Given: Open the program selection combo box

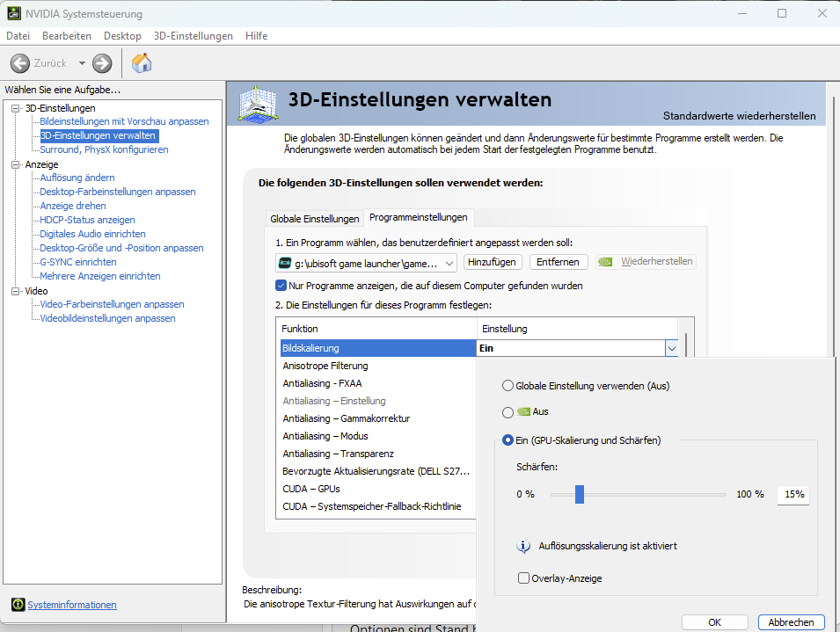Looking at the screenshot, I should click(x=367, y=263).
